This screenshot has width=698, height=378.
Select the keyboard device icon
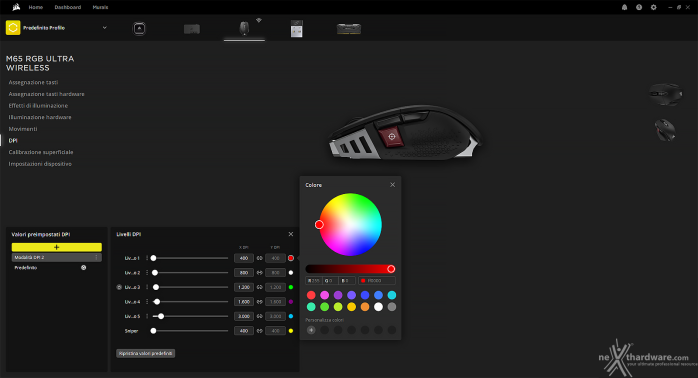click(192, 29)
